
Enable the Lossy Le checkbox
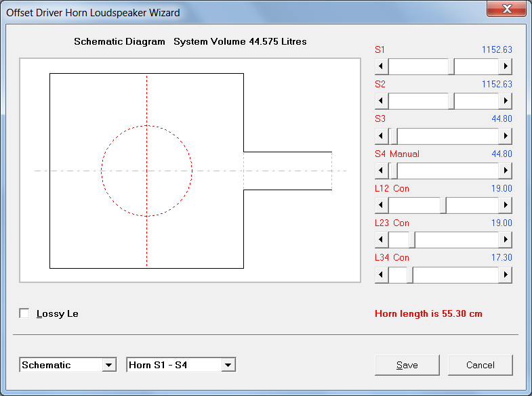(x=24, y=313)
